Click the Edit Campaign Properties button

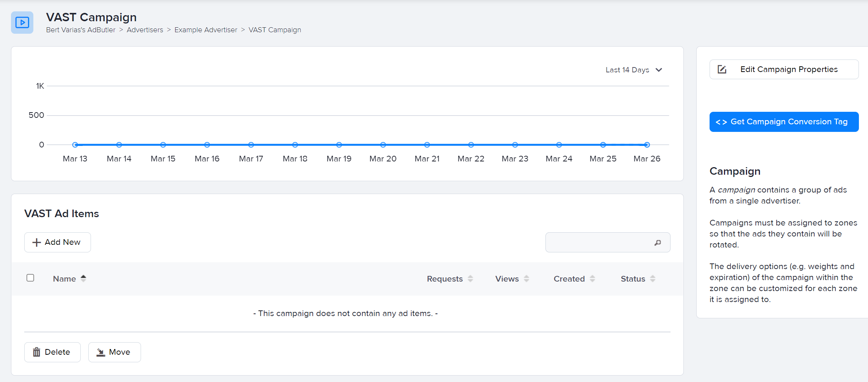[x=784, y=69]
